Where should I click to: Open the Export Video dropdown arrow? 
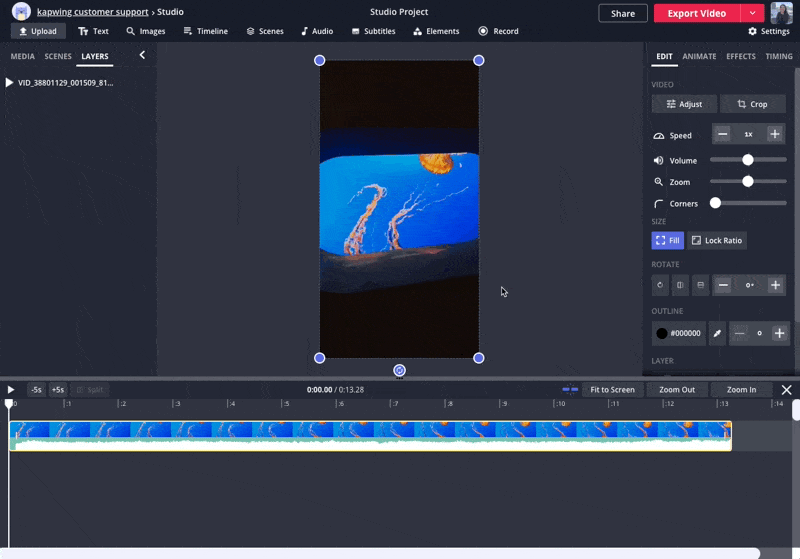coord(752,13)
